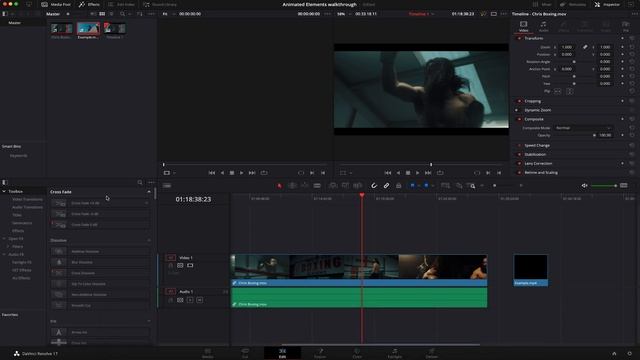Open the Mixer panel
This screenshot has width=640, height=360.
(x=542, y=4)
